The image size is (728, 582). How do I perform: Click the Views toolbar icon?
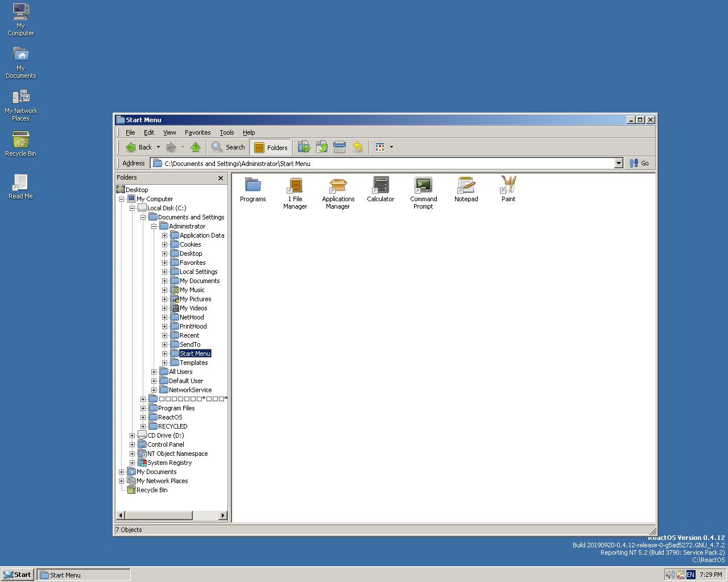pos(380,147)
